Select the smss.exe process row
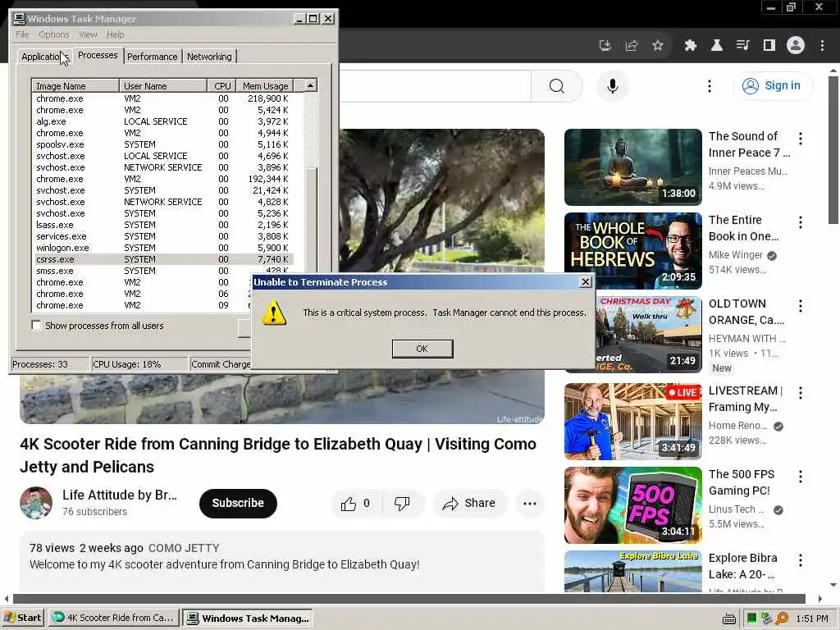The width and height of the screenshot is (840, 630). point(163,271)
